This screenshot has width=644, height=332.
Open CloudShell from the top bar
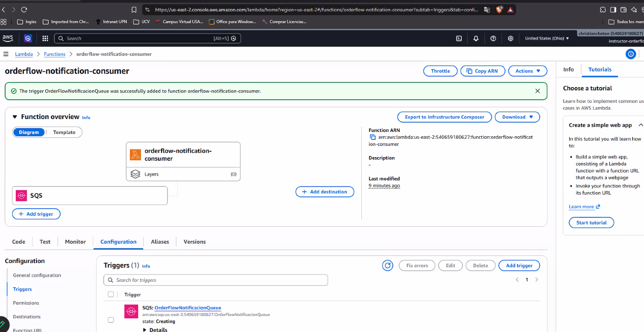click(x=459, y=38)
